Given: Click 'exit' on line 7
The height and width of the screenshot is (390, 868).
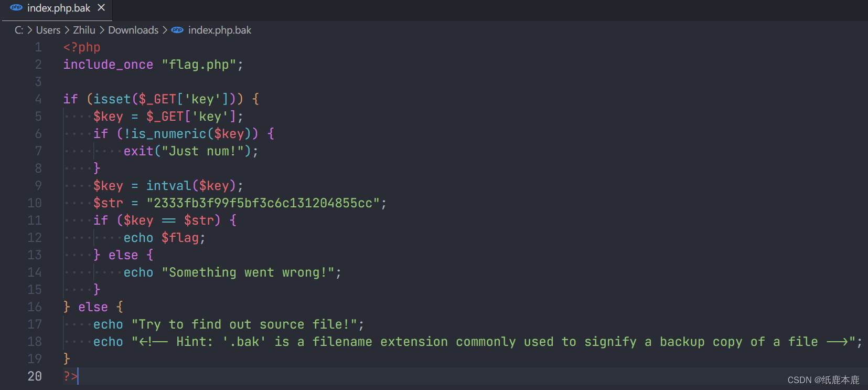Looking at the screenshot, I should pyautogui.click(x=138, y=151).
